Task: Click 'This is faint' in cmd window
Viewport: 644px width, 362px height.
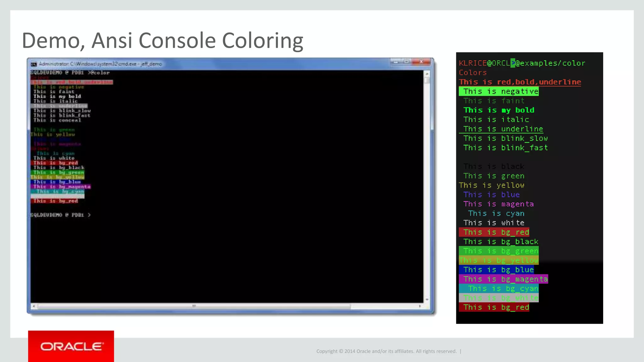Action: [x=54, y=92]
